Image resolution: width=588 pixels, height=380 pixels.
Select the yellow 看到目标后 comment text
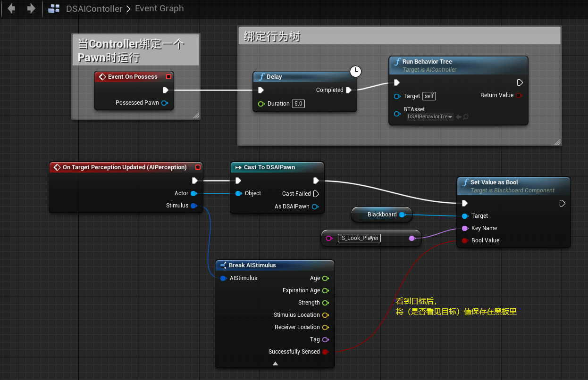(x=456, y=306)
